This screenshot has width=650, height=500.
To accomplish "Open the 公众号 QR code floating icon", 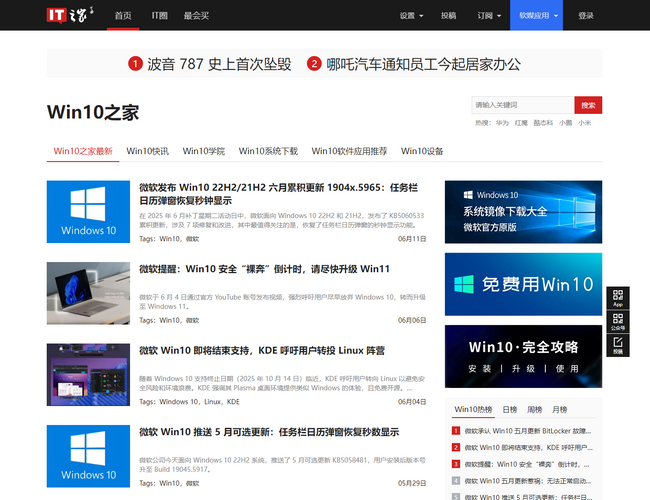I will [x=618, y=321].
